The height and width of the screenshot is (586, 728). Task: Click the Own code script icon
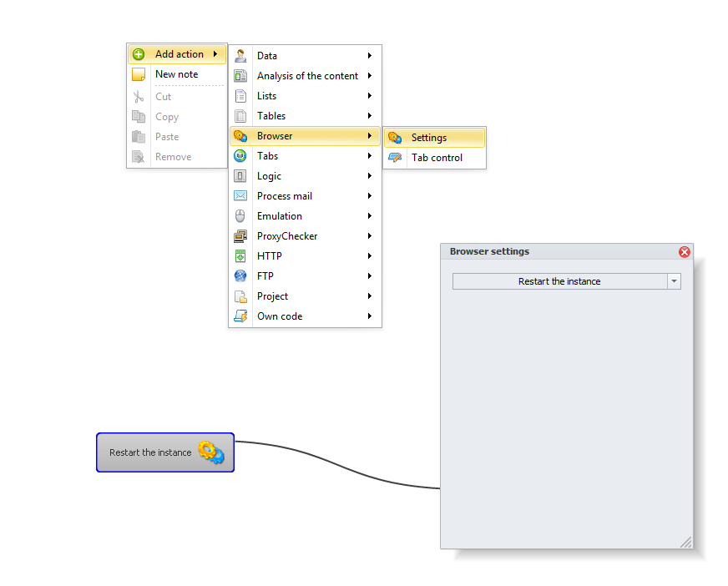pyautogui.click(x=240, y=316)
